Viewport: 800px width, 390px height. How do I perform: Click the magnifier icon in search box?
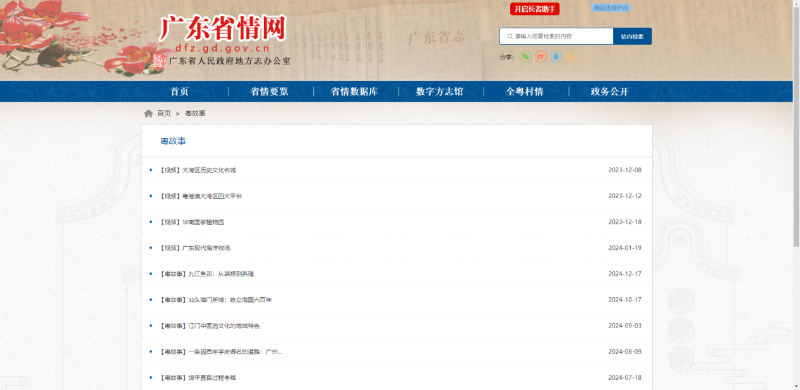tap(510, 36)
